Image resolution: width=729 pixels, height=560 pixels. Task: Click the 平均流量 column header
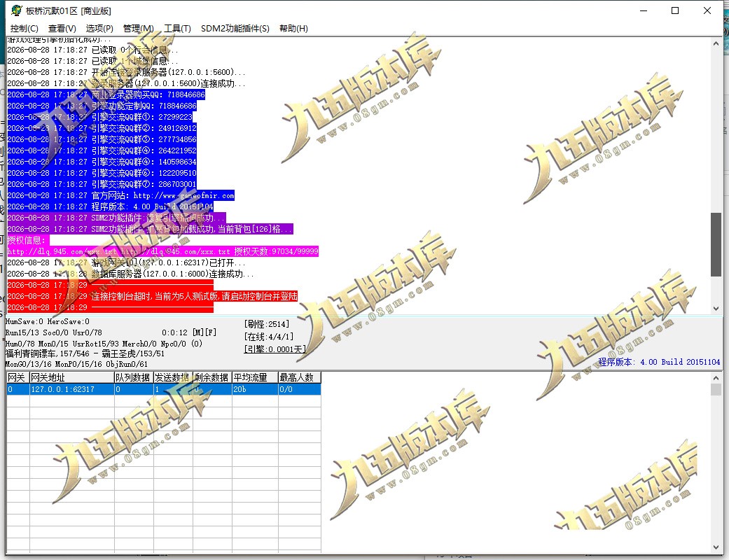coord(255,377)
